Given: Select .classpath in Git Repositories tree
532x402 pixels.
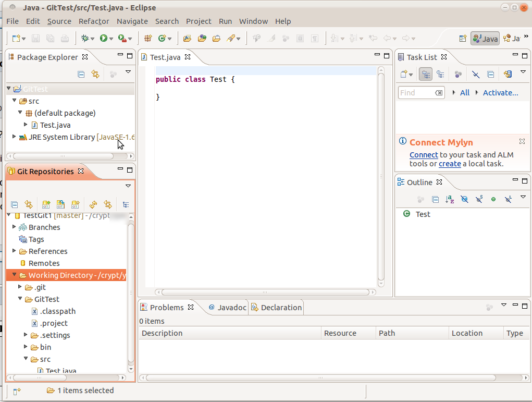Looking at the screenshot, I should (58, 311).
